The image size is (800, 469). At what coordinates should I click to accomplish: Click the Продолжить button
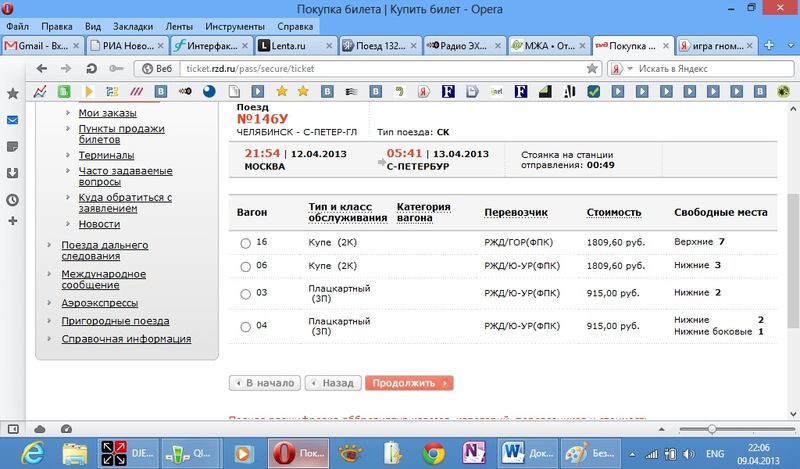pos(409,382)
